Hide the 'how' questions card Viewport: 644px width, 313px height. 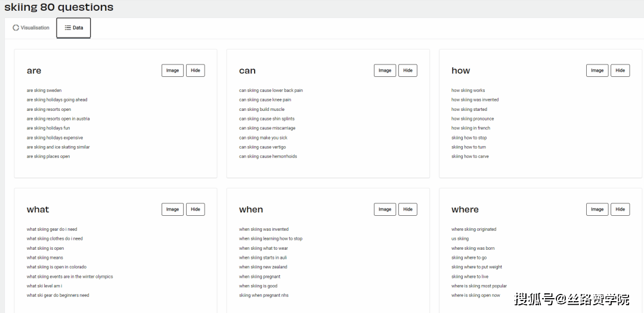click(620, 70)
